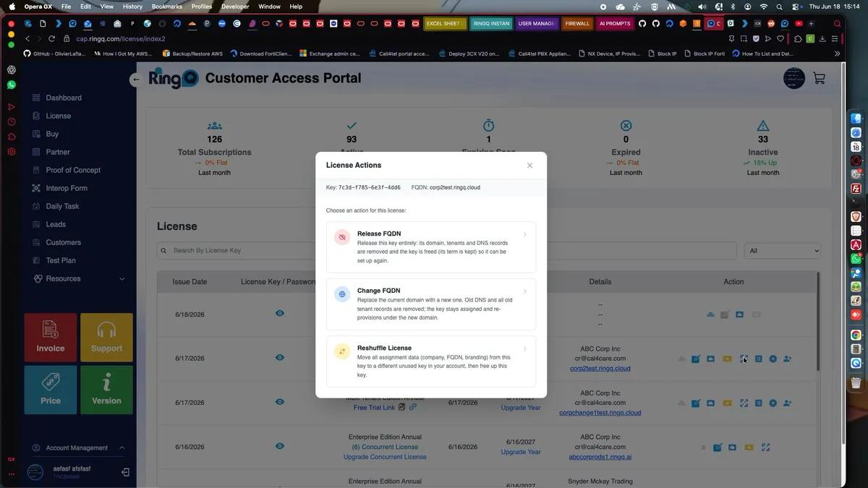Viewport: 868px width, 488px height.
Task: Switch to the USER MANAGE browser tab
Action: click(537, 23)
